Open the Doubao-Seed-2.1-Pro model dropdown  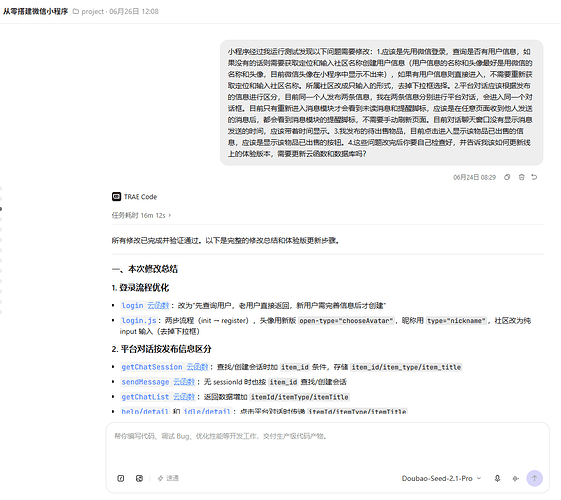(x=441, y=478)
